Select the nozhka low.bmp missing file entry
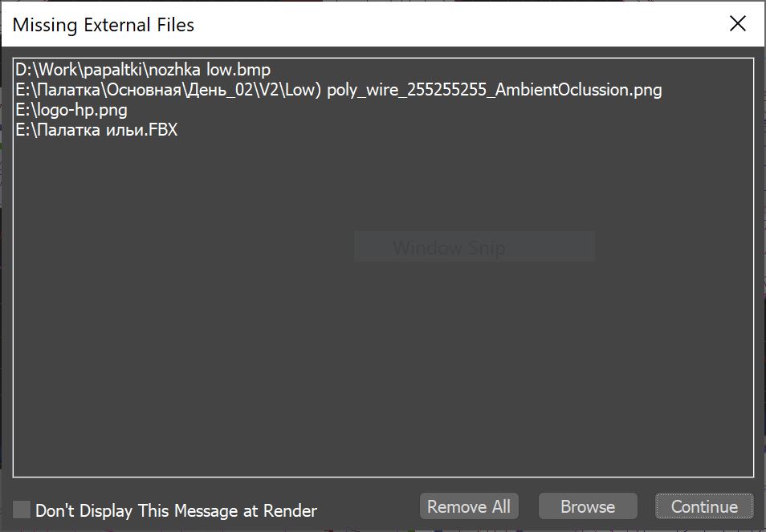This screenshot has height=532, width=766. (143, 70)
